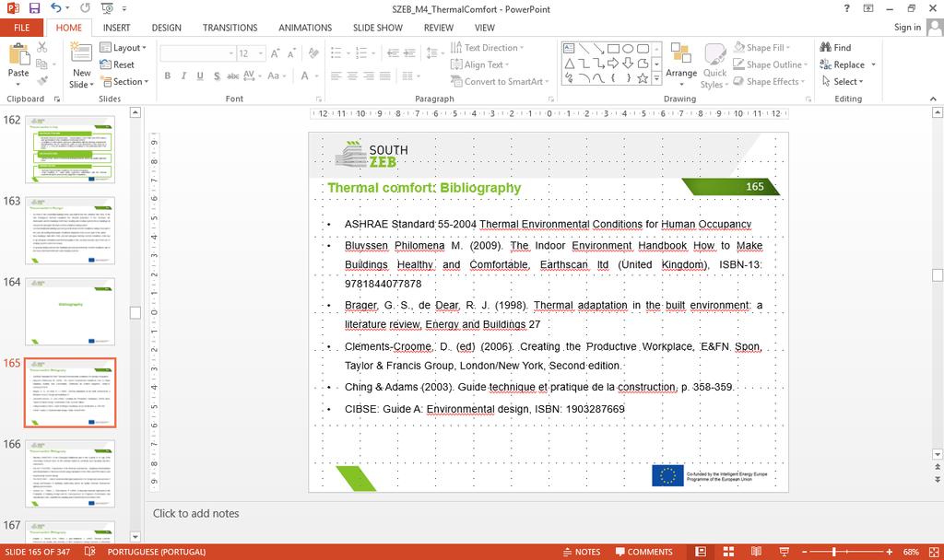Open Line Spacing options

coord(433,52)
